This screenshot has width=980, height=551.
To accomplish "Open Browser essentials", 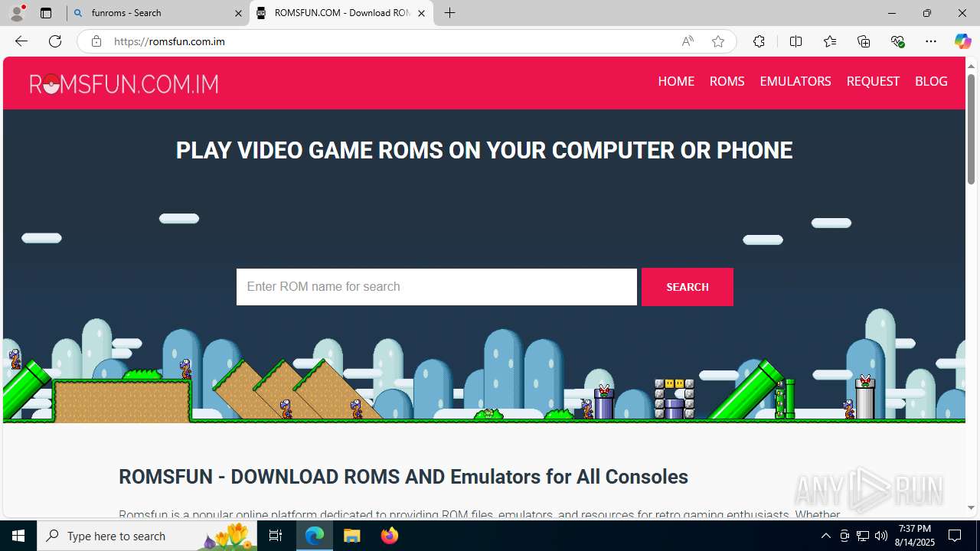I will [x=897, y=41].
